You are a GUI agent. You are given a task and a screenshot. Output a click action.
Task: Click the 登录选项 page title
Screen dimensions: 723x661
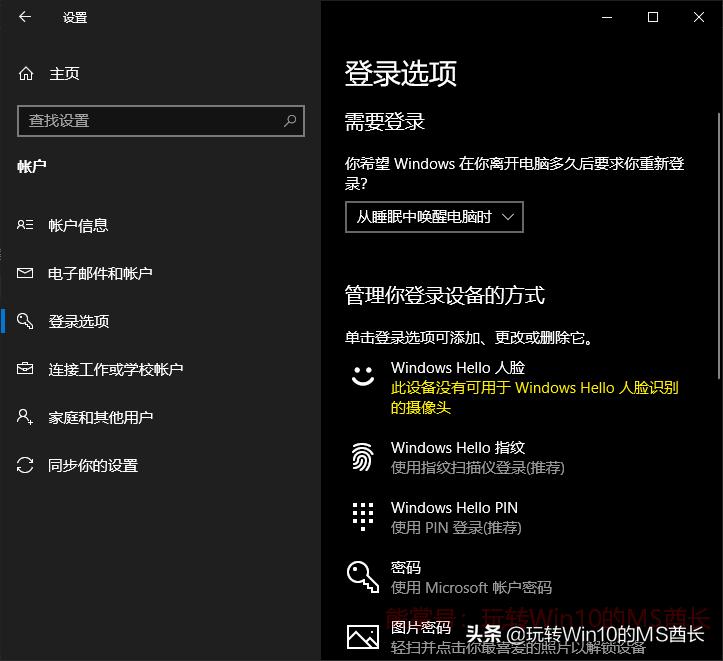401,73
